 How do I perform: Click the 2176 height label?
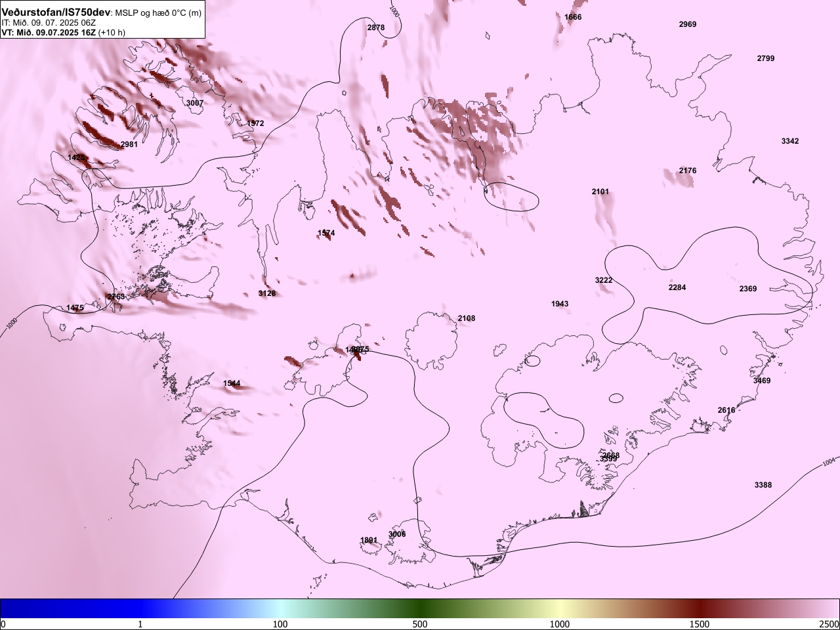[x=688, y=171]
